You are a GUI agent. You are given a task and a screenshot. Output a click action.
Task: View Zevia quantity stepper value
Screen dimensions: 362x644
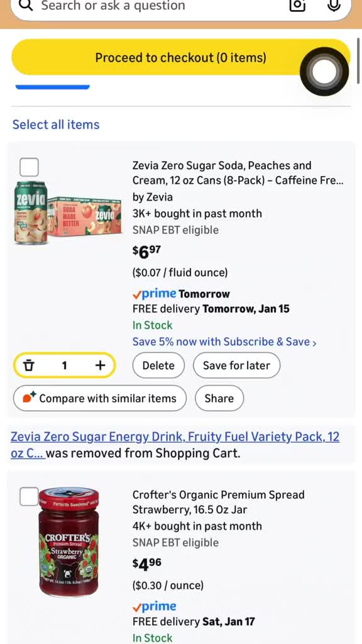(x=63, y=365)
